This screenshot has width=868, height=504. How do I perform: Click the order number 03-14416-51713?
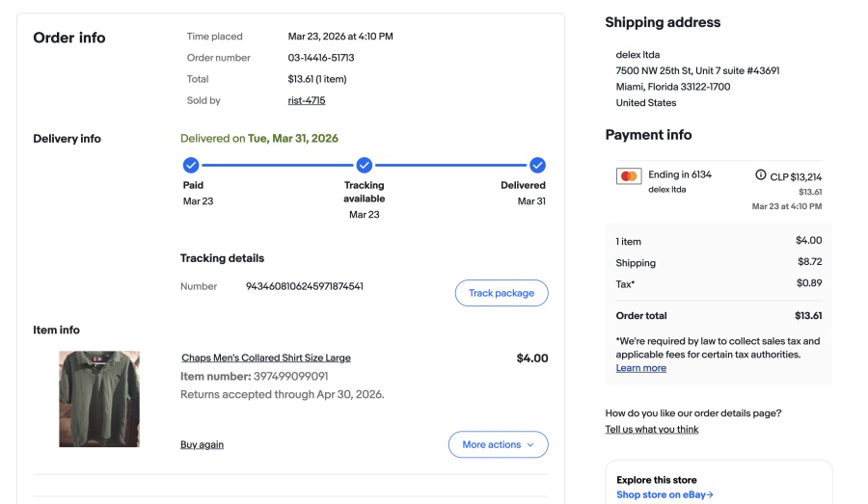pos(321,58)
